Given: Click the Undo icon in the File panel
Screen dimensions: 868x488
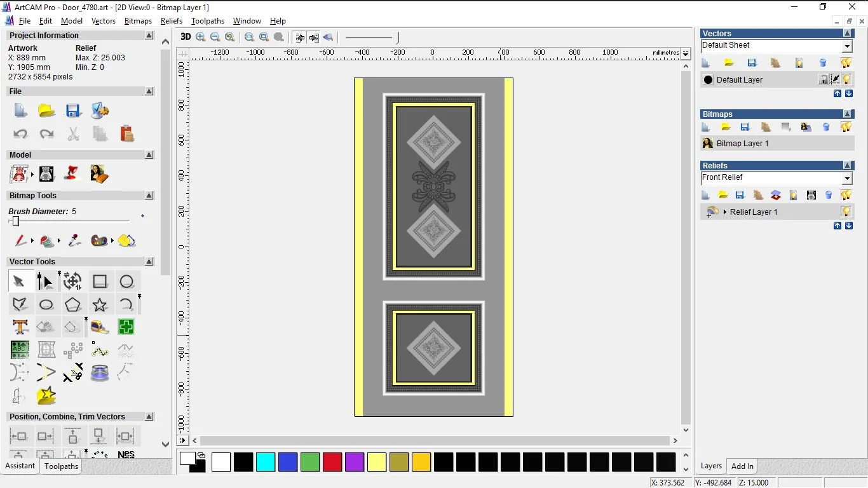Looking at the screenshot, I should click(20, 134).
